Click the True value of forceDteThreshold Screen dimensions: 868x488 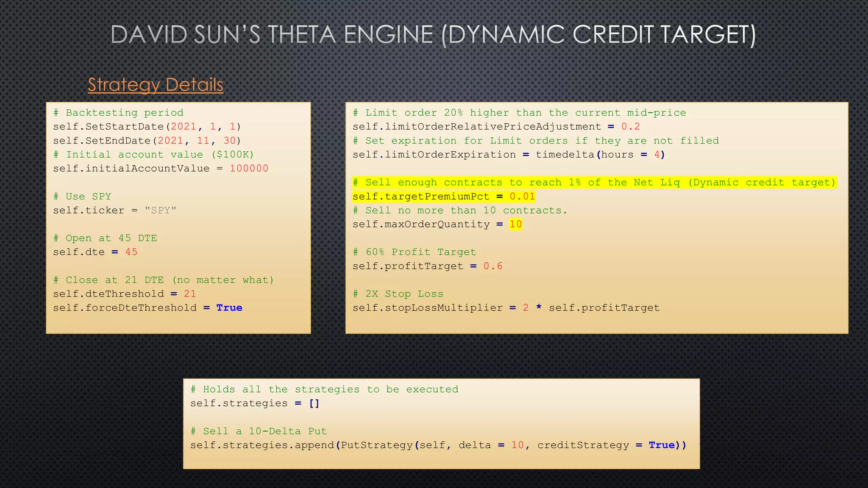click(x=229, y=308)
